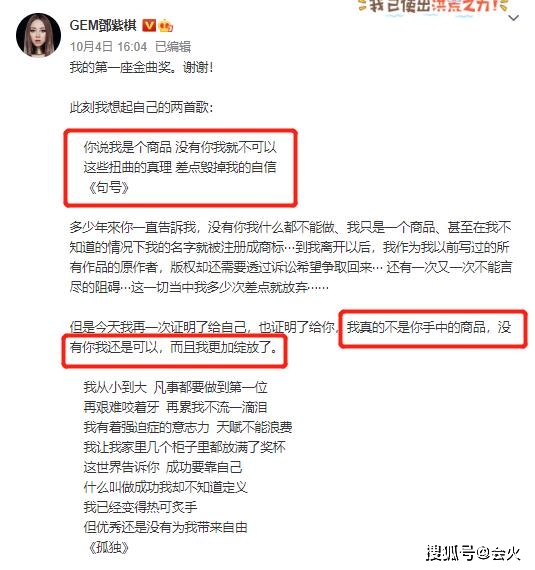Click the lyric 但优秀还是没有为我带来自由

[x=165, y=527]
